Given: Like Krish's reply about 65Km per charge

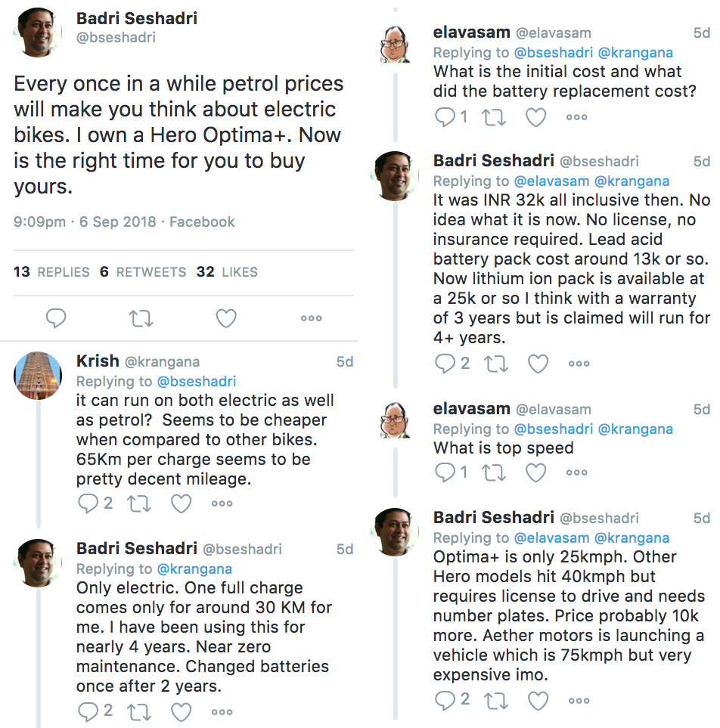Looking at the screenshot, I should pyautogui.click(x=182, y=503).
